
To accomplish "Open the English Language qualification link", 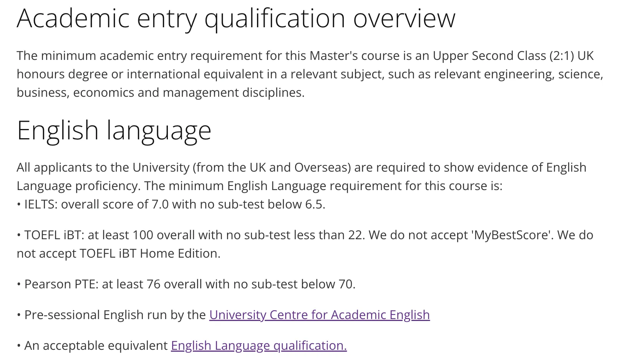I will tap(259, 346).
